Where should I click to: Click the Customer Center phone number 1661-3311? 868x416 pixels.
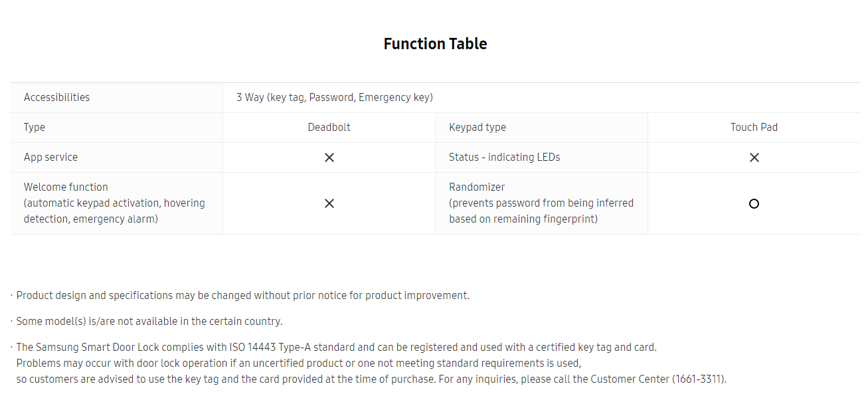click(699, 379)
